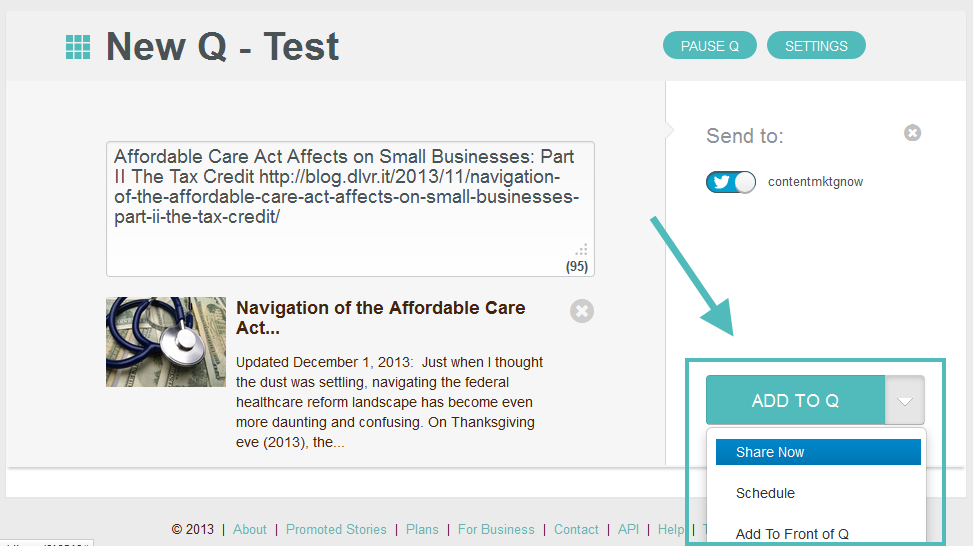Close the Send to panel
Image resolution: width=973 pixels, height=546 pixels.
[x=912, y=133]
